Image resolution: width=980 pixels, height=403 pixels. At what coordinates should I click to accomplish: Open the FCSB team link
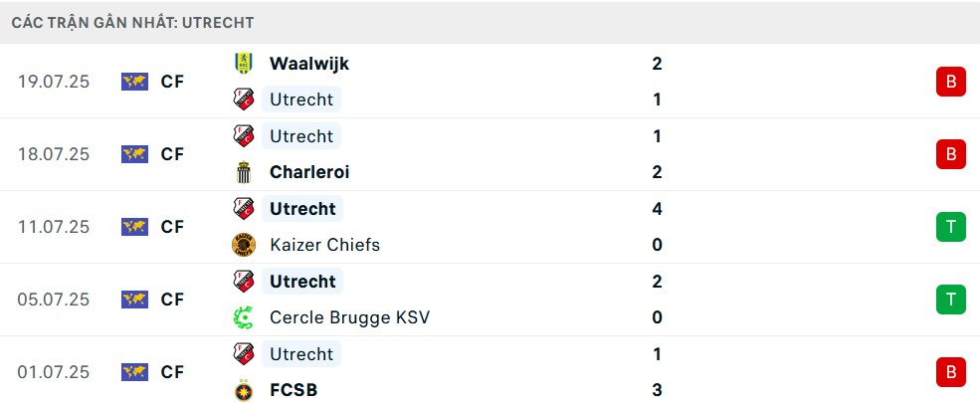pos(294,390)
